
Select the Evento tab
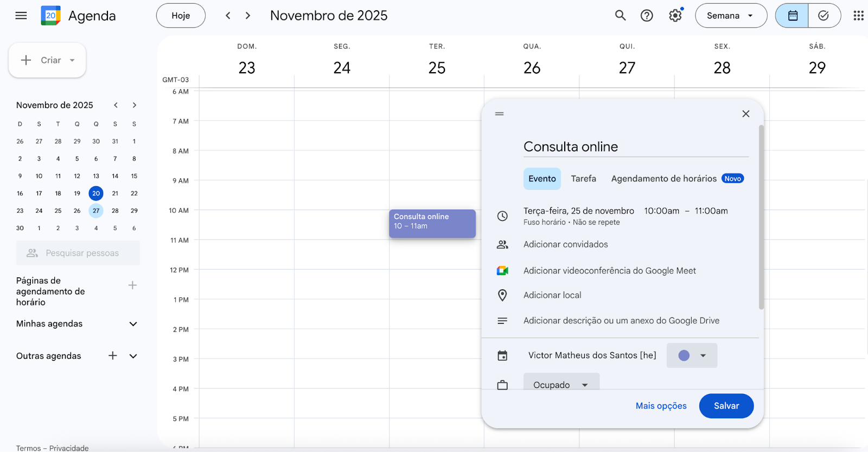click(x=542, y=179)
